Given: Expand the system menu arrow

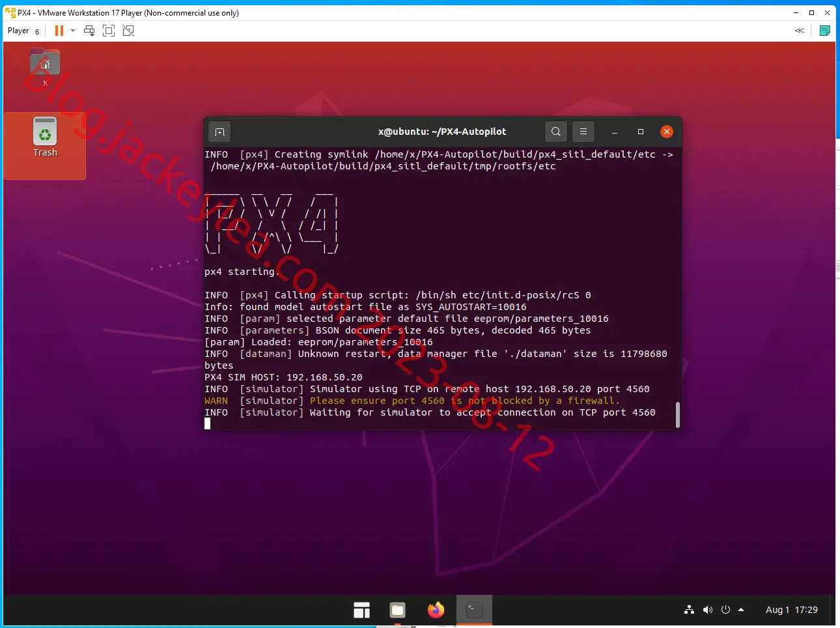Looking at the screenshot, I should click(741, 610).
